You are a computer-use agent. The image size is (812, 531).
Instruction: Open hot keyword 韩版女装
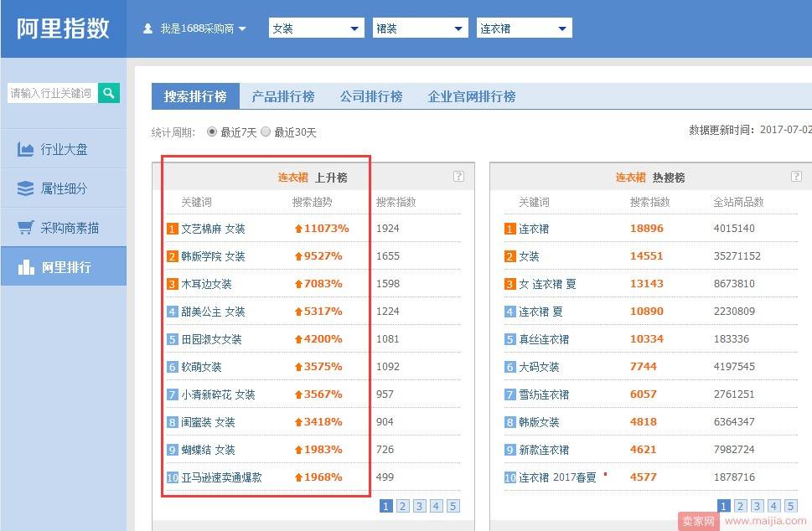pyautogui.click(x=539, y=422)
